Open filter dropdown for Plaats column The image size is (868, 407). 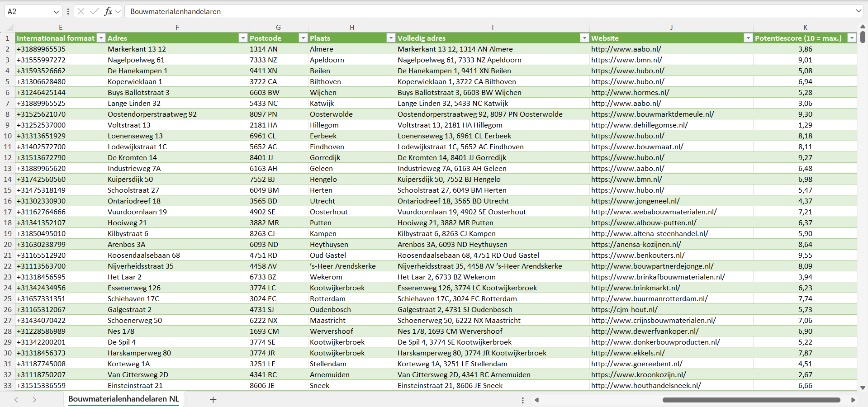tap(391, 38)
